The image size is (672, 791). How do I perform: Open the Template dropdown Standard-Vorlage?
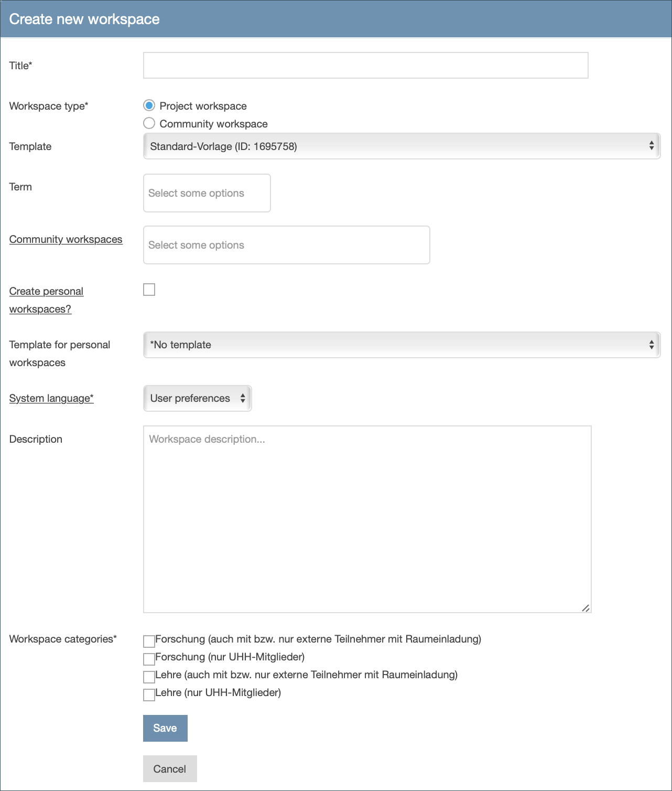pos(402,146)
